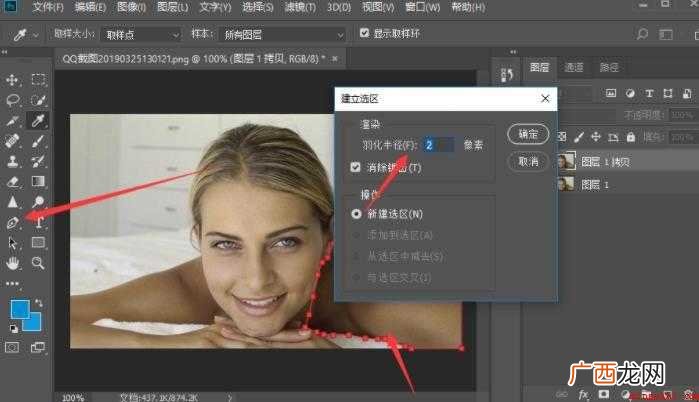This screenshot has width=699, height=402.
Task: Open 滤镜 menu
Action: coord(300,7)
